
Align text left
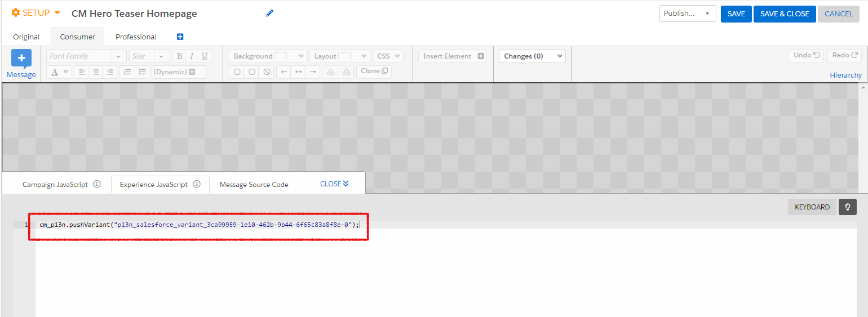point(82,72)
